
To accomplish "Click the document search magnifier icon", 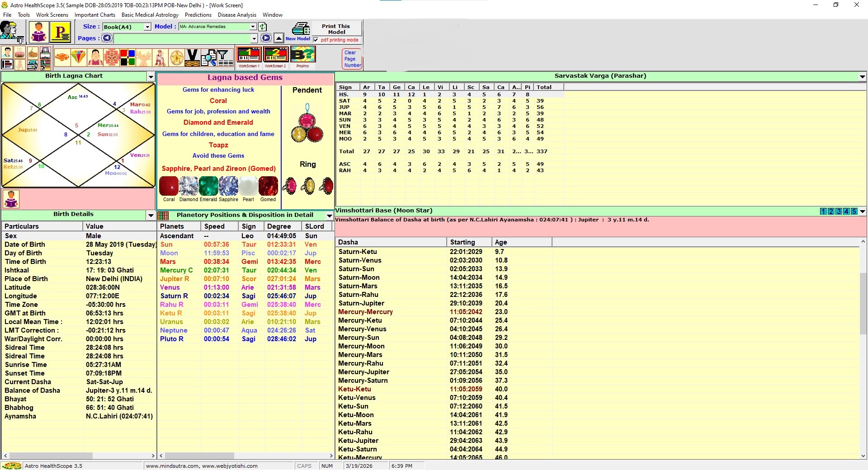I will (209, 57).
